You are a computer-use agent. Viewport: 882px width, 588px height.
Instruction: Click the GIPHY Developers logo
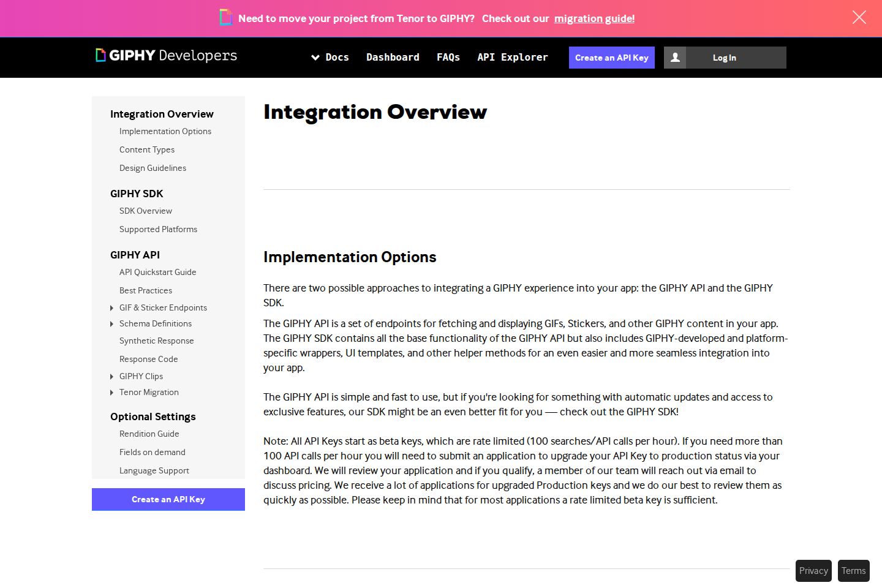pyautogui.click(x=165, y=56)
